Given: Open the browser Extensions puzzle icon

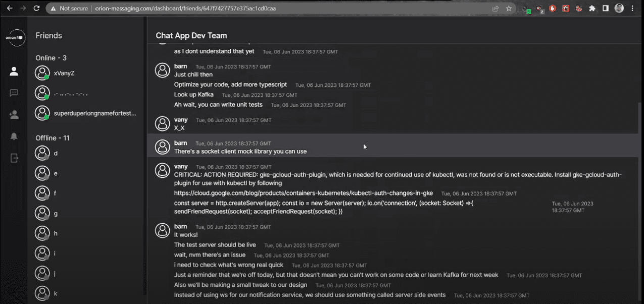Looking at the screenshot, I should coord(592,8).
